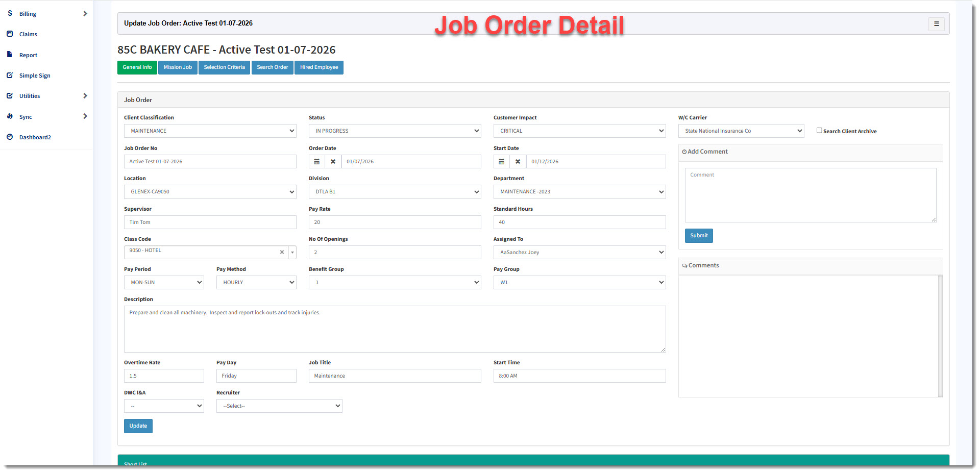Screen dimensions: 980x473
Task: Click the Billing dollar icon in sidebar
Action: pos(10,13)
